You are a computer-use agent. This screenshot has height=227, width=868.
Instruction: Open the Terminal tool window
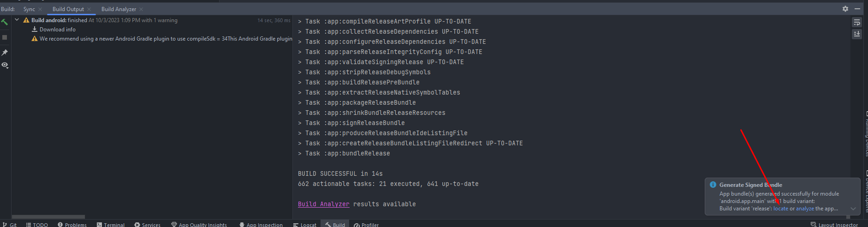(110, 224)
